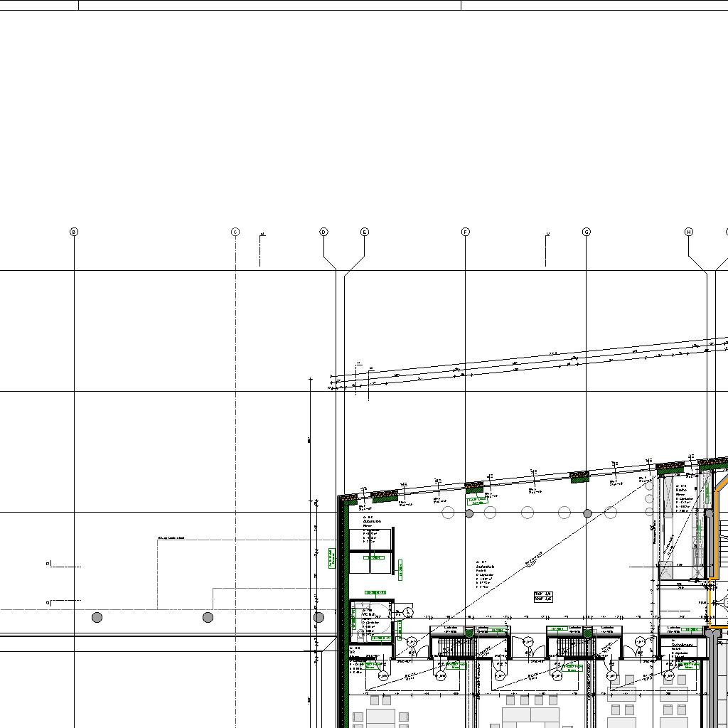The width and height of the screenshot is (728, 728).
Task: Click green hatched exterior wall on left
Action: click(x=345, y=604)
